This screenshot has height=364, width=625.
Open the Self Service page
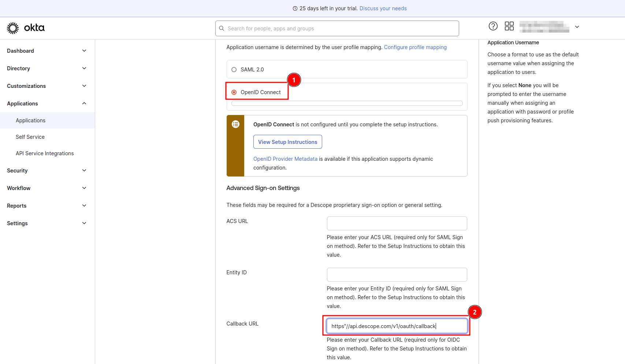point(30,137)
